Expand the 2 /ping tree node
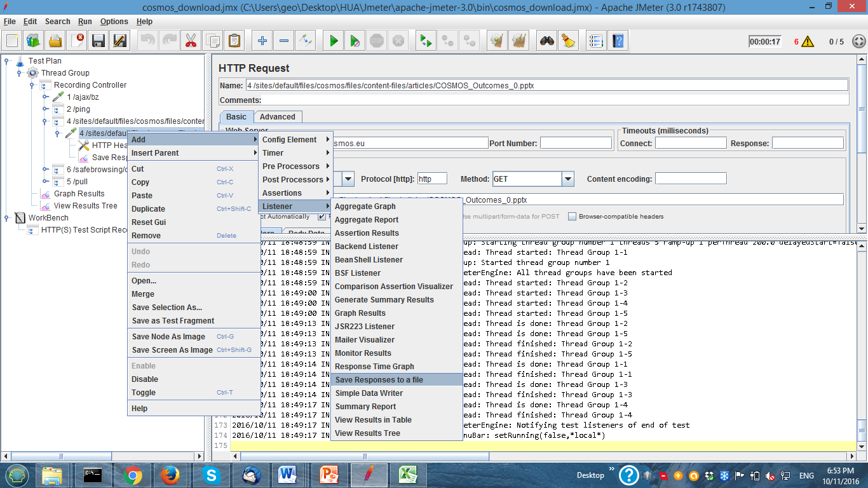Image resolution: width=868 pixels, height=488 pixels. 45,109
